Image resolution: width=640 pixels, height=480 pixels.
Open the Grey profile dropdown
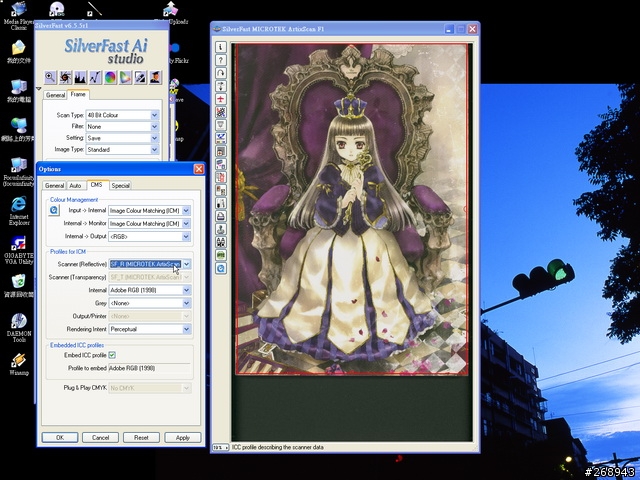tap(149, 303)
